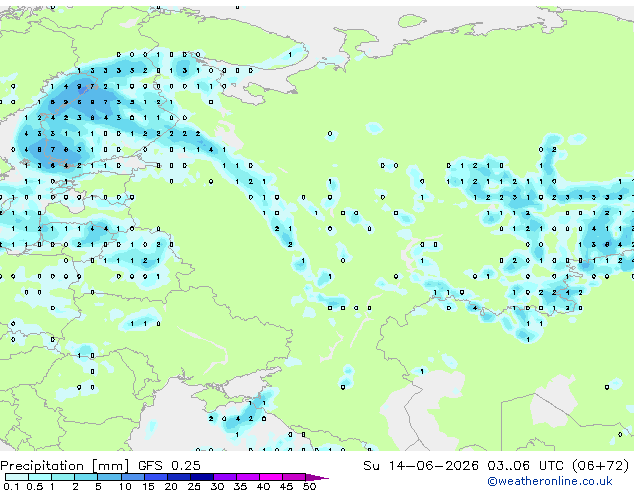Click the legend value label '40'
634x490 pixels.
click(263, 486)
